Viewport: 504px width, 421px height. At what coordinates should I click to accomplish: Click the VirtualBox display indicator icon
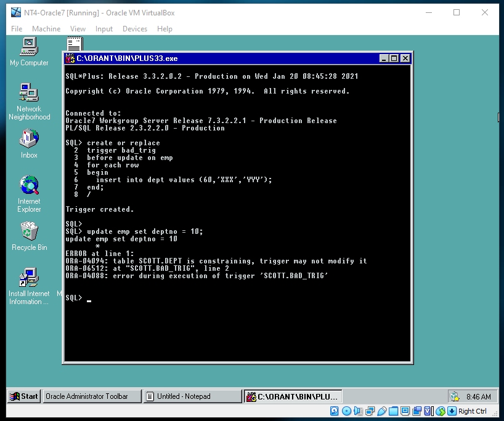pos(405,411)
